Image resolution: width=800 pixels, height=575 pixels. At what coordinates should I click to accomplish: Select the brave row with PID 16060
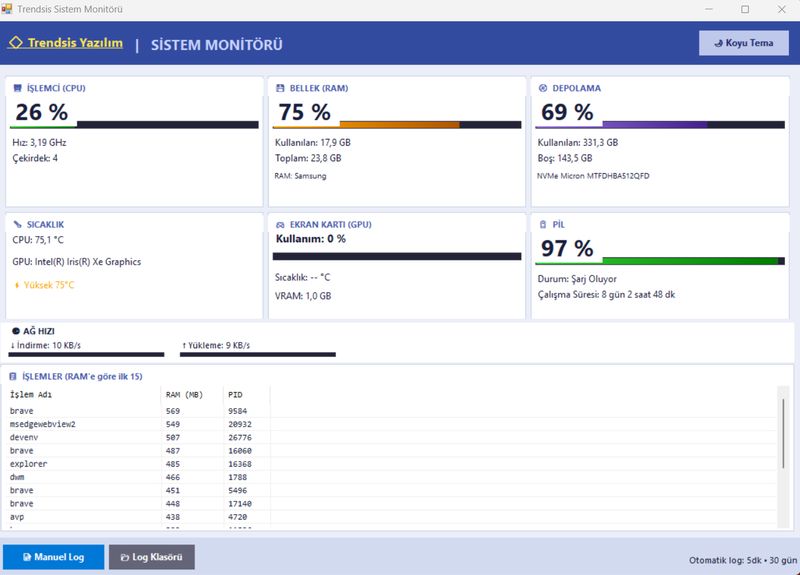click(x=393, y=451)
